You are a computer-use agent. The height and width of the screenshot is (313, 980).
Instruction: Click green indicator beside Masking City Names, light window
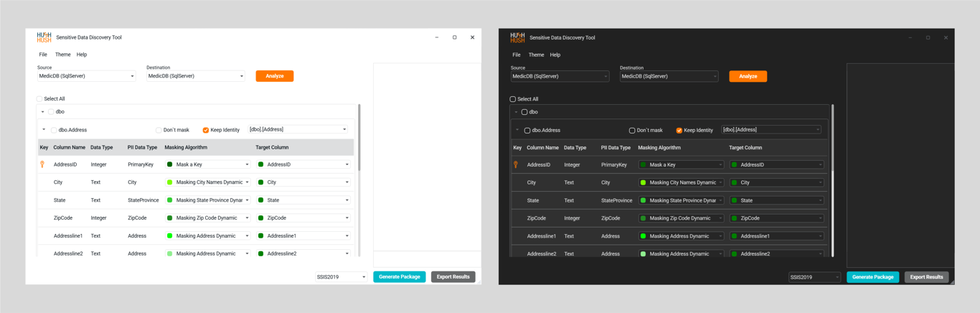coord(170,182)
